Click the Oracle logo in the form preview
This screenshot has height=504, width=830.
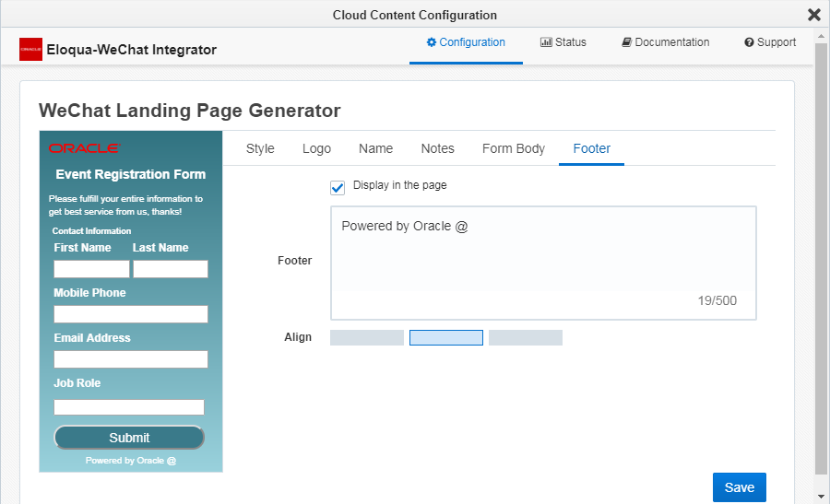pyautogui.click(x=85, y=148)
